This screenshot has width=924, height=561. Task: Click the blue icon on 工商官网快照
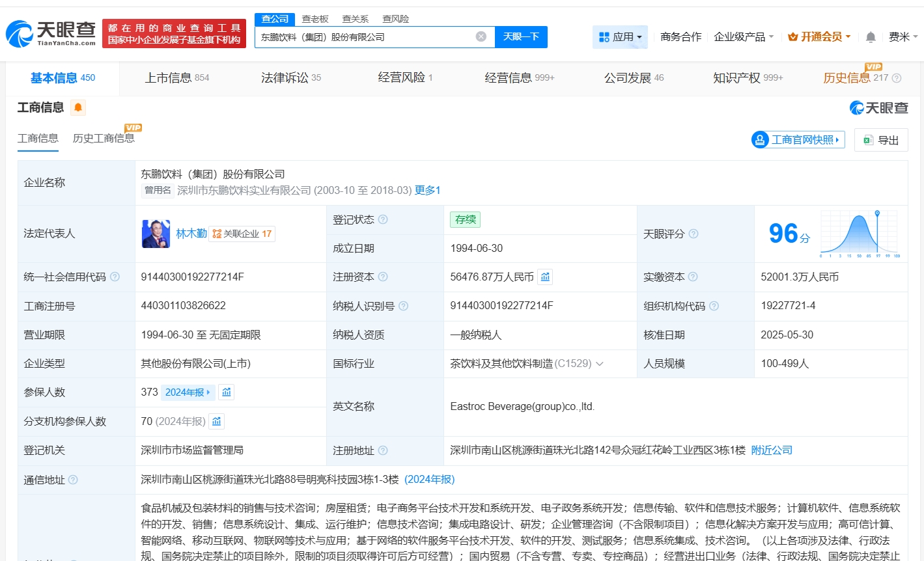[760, 140]
